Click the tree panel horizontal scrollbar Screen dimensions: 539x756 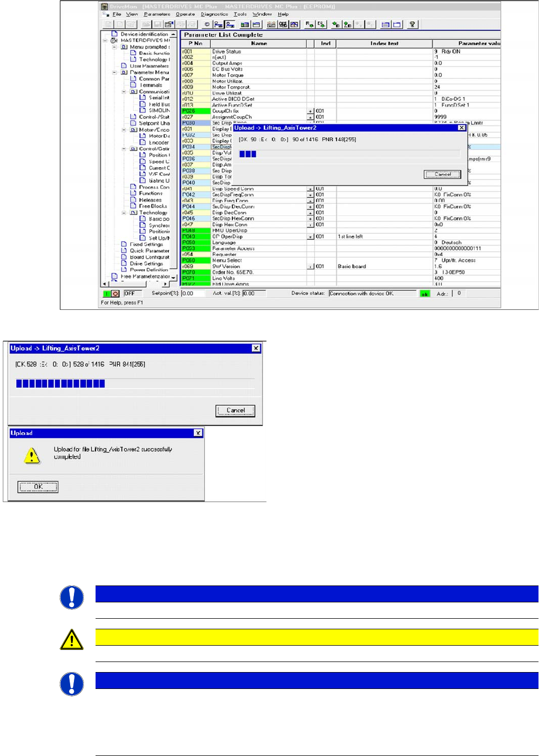coord(135,284)
